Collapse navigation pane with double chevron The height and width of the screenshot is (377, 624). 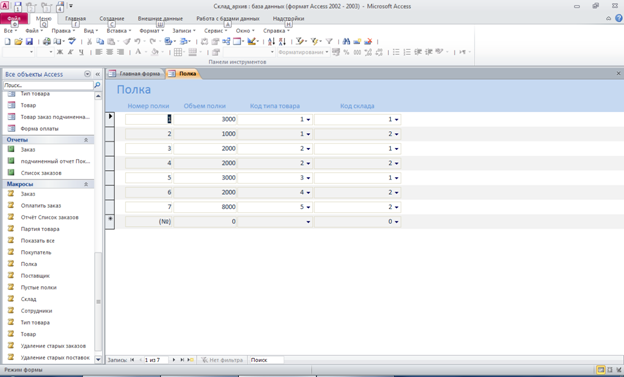pyautogui.click(x=98, y=74)
